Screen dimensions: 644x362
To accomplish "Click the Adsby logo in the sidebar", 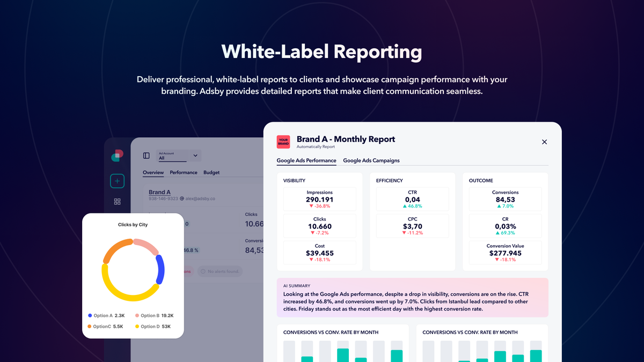I will pyautogui.click(x=116, y=155).
